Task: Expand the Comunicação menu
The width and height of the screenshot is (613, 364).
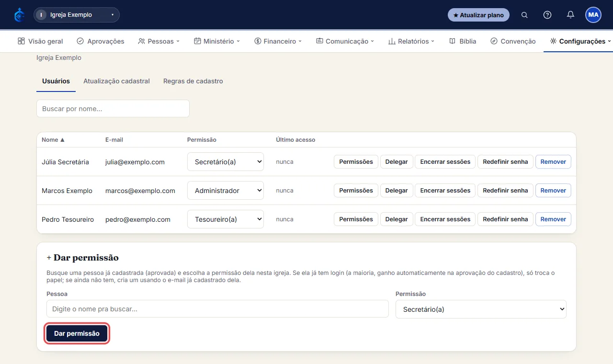Action: click(x=345, y=41)
